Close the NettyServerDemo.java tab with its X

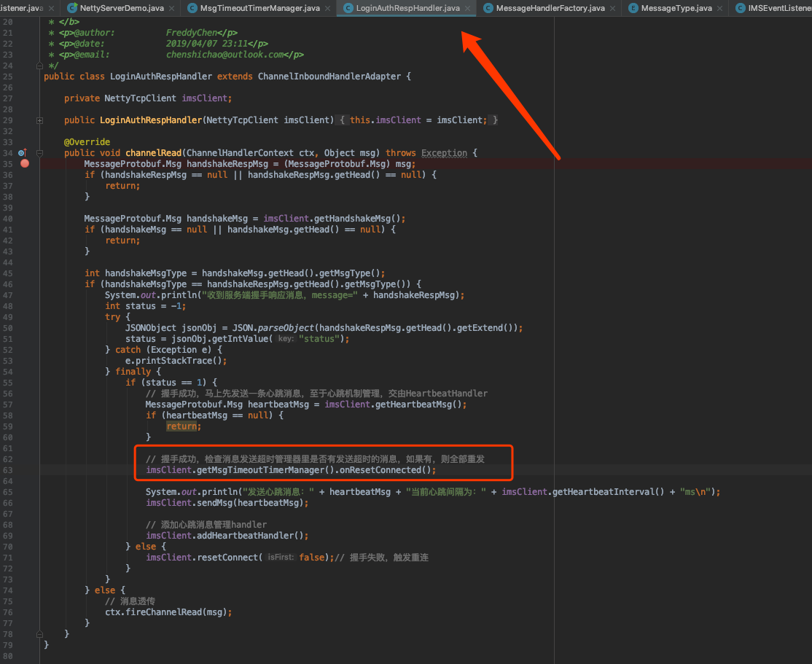(x=170, y=9)
